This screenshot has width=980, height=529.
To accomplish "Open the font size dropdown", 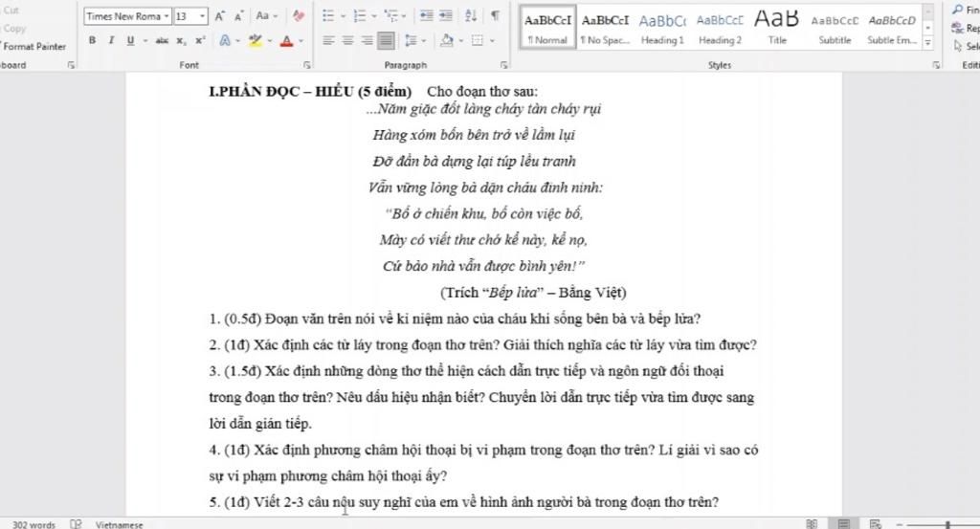I will [203, 16].
